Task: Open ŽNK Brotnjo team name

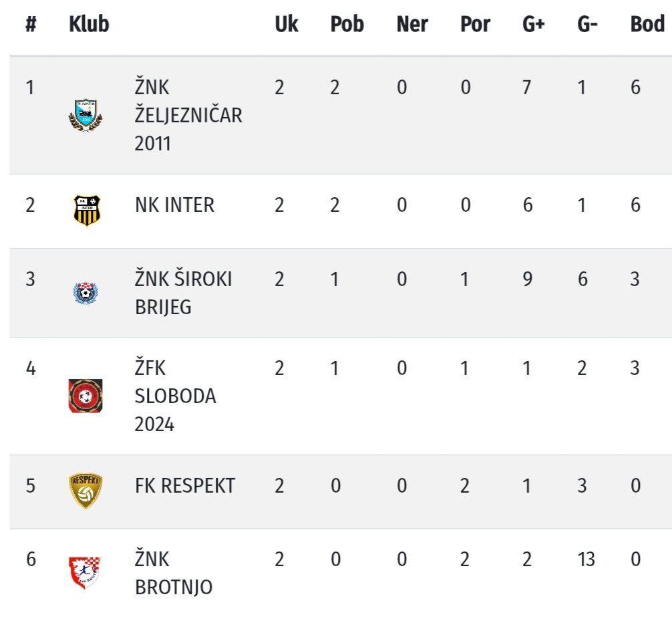Action: point(173,573)
